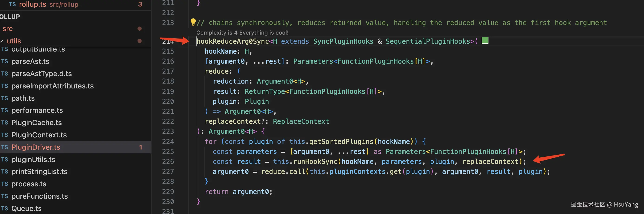This screenshot has width=644, height=214.
Task: Select the PluginDriver.ts file row
Action: point(75,147)
